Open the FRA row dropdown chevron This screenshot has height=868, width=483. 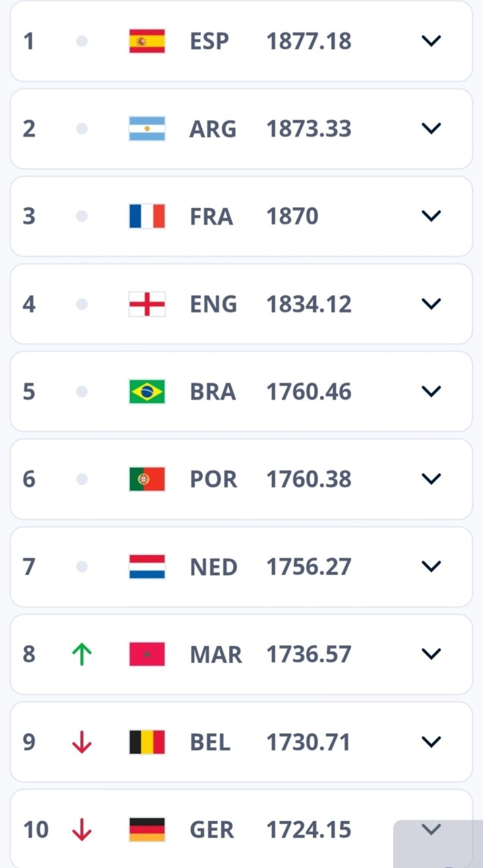tap(431, 216)
